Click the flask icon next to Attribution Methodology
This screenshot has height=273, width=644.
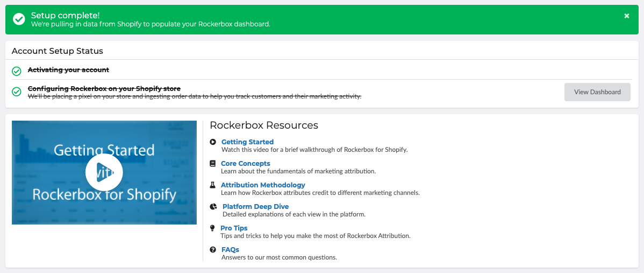[212, 185]
